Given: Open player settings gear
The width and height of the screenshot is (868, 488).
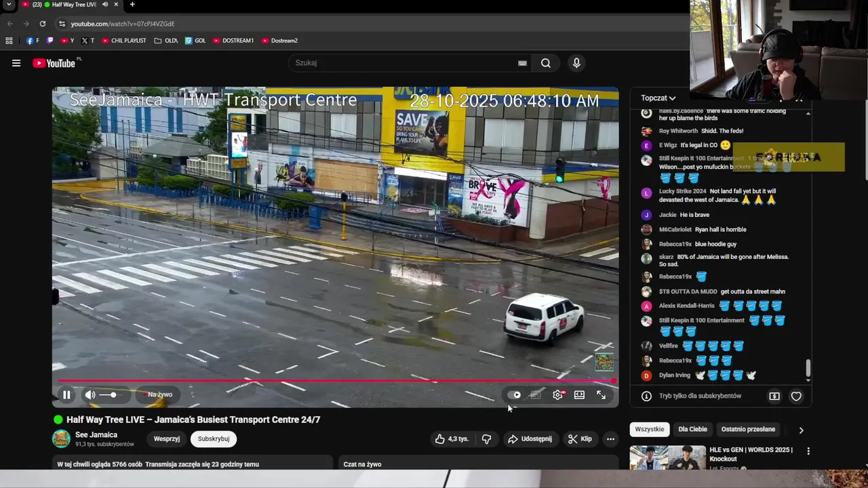Looking at the screenshot, I should coord(557,394).
